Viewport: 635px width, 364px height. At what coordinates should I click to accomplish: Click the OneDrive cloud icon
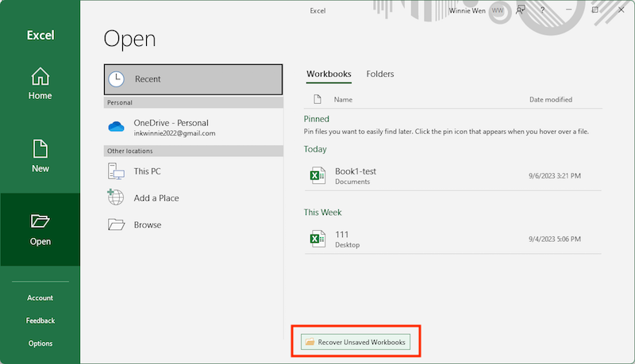pos(116,127)
